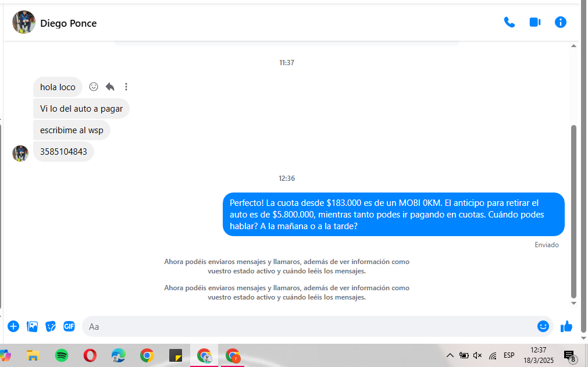This screenshot has width=588, height=367.
Task: Reply to the "hola loco" message
Action: [110, 87]
